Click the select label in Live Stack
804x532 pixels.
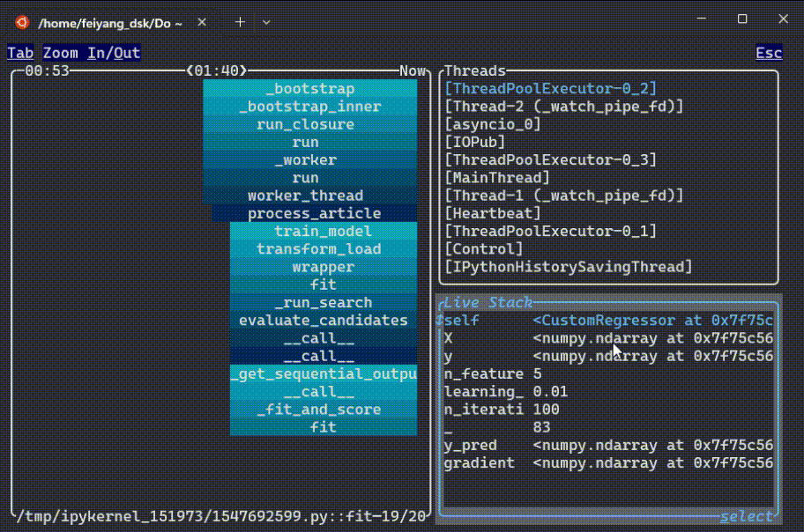pyautogui.click(x=746, y=516)
